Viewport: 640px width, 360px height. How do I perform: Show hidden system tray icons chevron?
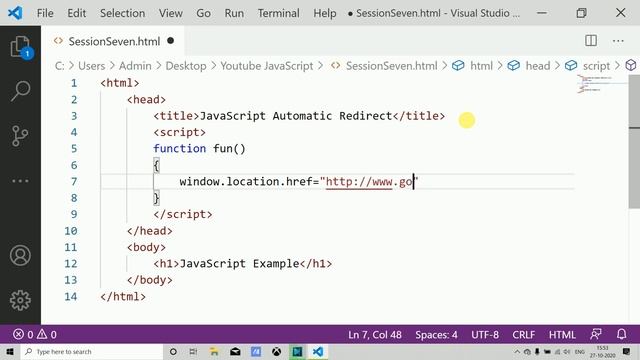click(x=517, y=351)
